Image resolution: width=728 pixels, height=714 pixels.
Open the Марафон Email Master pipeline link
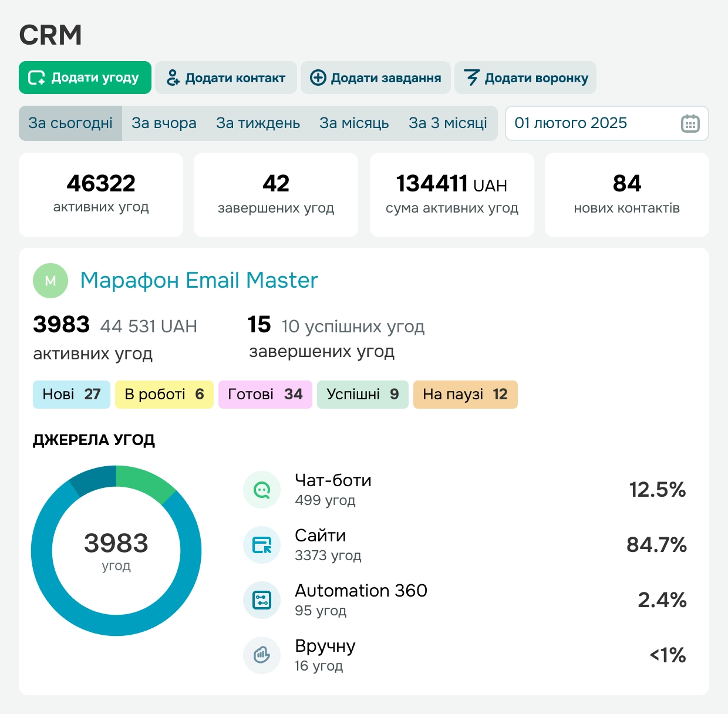(198, 281)
